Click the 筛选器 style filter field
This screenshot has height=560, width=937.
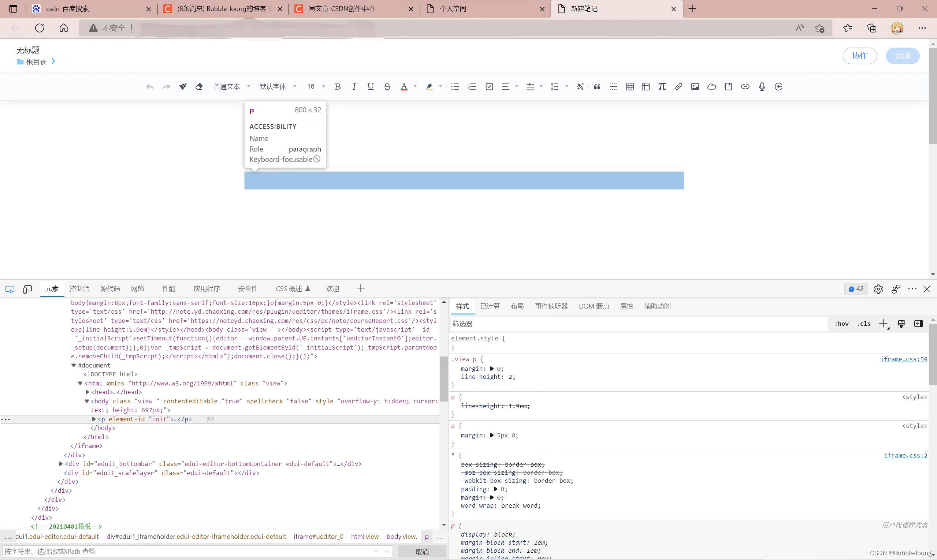click(638, 324)
